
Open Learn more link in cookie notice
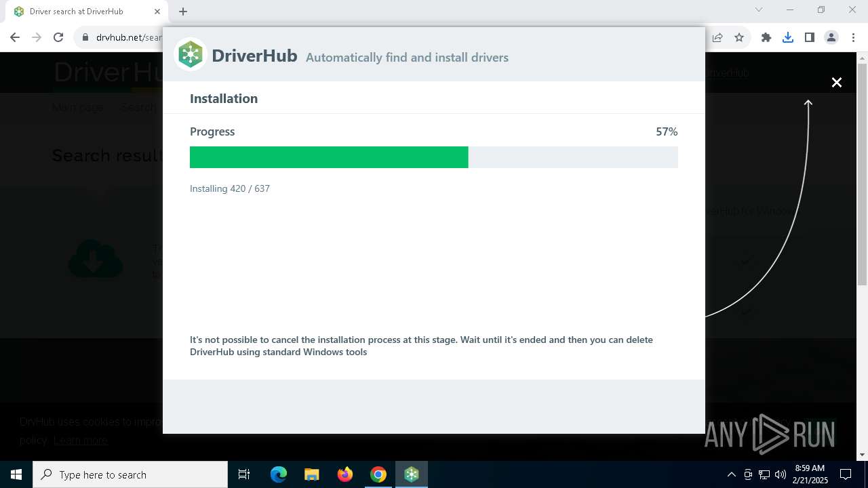(80, 441)
